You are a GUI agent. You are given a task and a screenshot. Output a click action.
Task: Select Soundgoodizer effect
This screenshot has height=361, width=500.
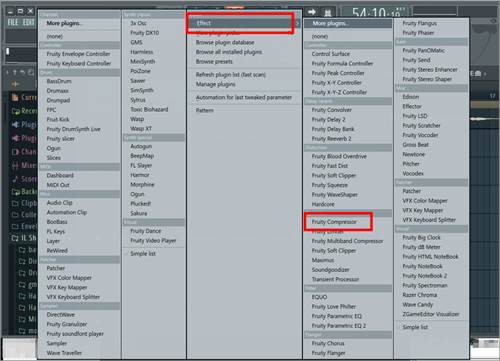pyautogui.click(x=330, y=270)
